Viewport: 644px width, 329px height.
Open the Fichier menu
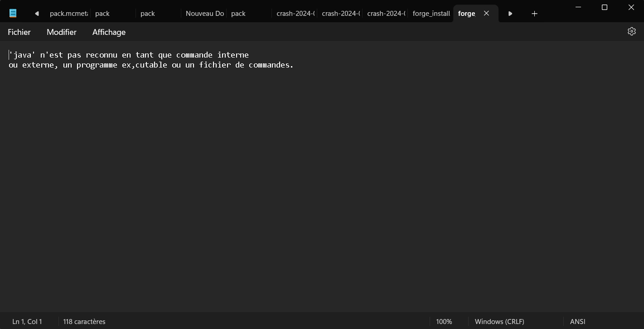(x=19, y=32)
